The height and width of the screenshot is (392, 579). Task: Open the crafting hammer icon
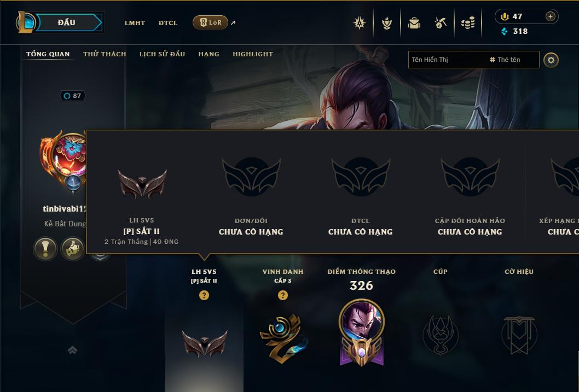pyautogui.click(x=440, y=23)
